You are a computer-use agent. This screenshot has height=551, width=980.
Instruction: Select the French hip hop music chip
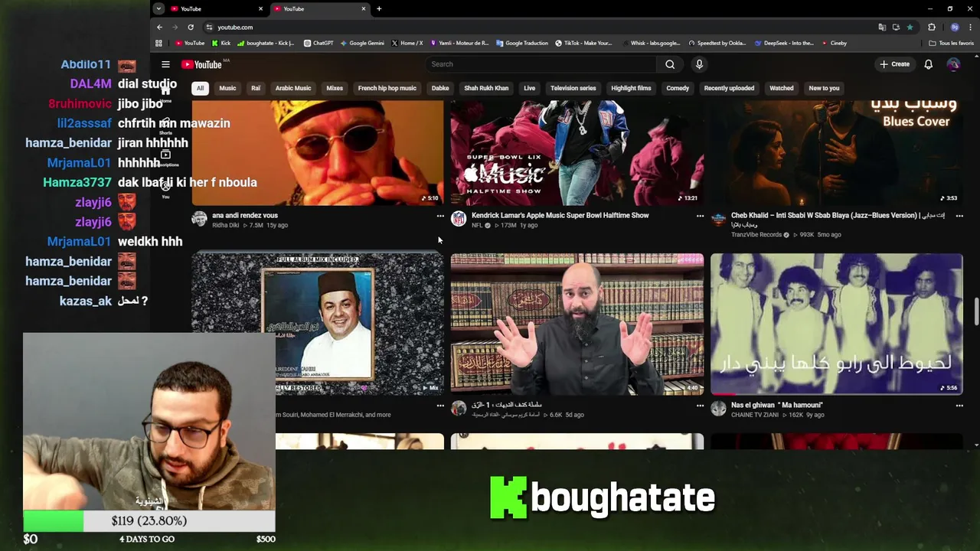(x=387, y=88)
